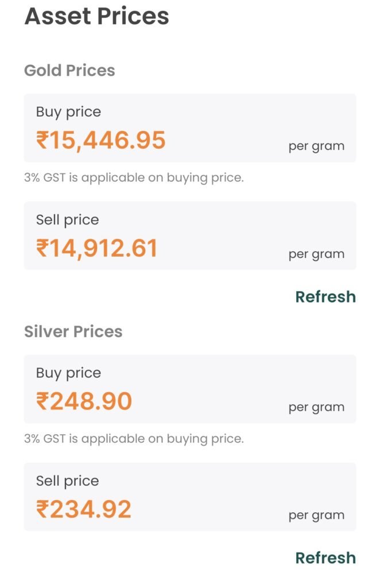Screen dimensions: 380x588
Task: Click 'per gram' beside gold sell price
Action: 316,254
